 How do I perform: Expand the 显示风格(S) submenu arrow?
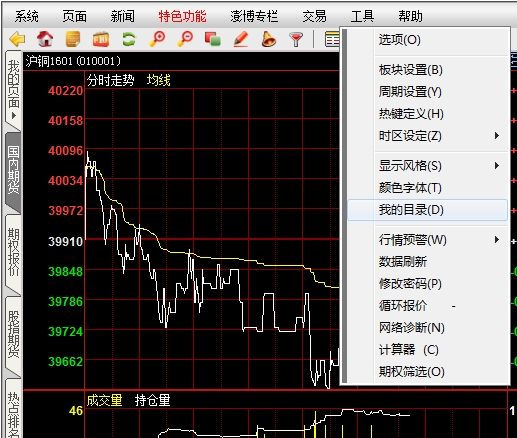coord(497,166)
